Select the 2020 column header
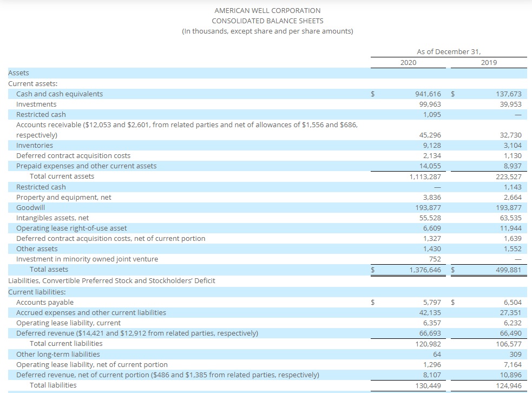Screen dimensions: 532x393 pyautogui.click(x=408, y=62)
